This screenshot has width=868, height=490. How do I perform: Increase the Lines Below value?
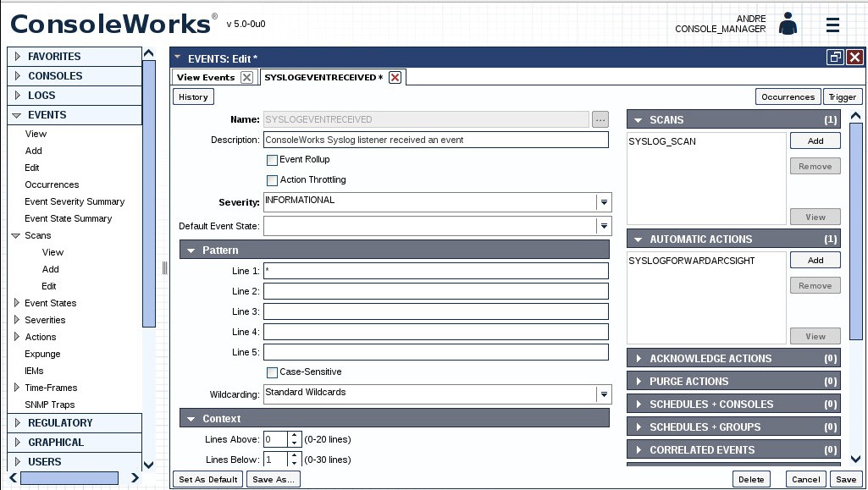coord(295,455)
